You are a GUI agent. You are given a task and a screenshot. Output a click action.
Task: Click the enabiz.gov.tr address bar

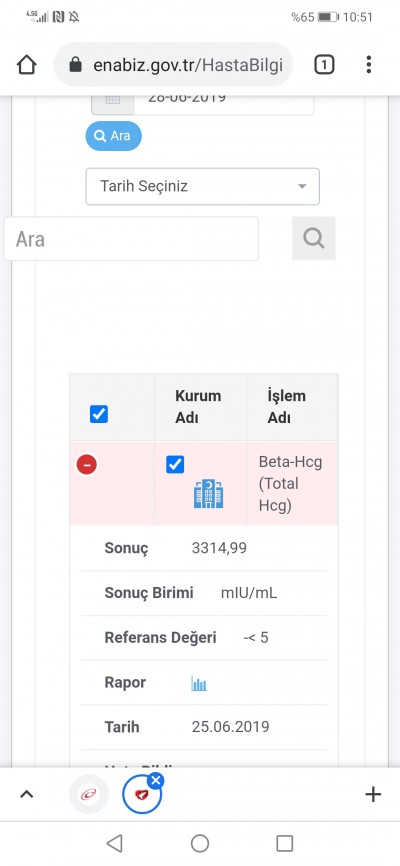pos(173,65)
